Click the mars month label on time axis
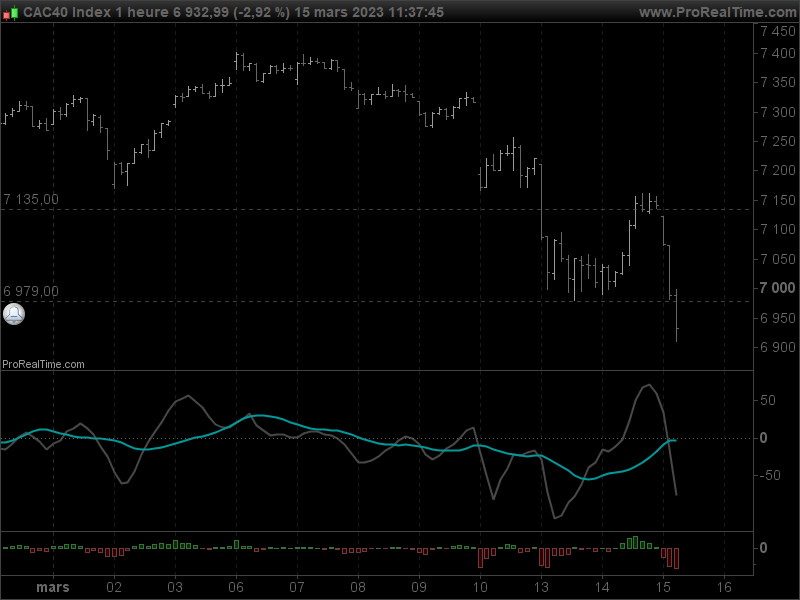Viewport: 800px width, 600px height. pyautogui.click(x=53, y=587)
